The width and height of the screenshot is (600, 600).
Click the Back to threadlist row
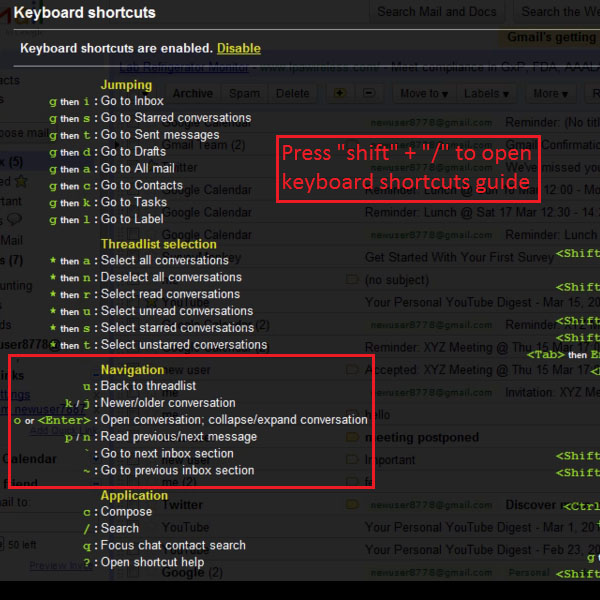(139, 386)
